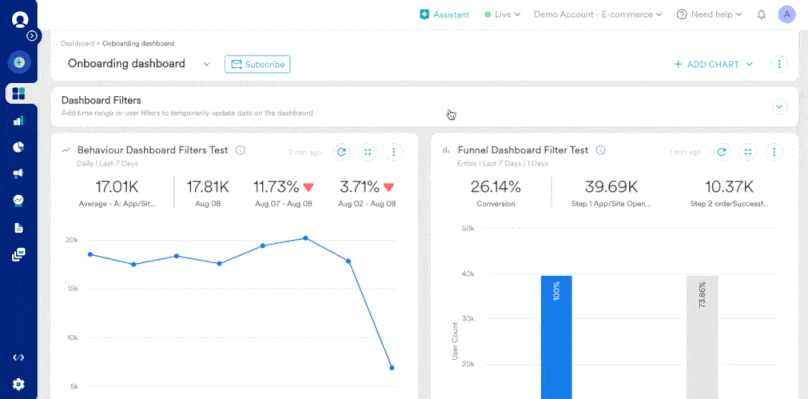This screenshot has width=808, height=399.
Task: Click the 39.69K Step 1 value
Action: coord(611,187)
